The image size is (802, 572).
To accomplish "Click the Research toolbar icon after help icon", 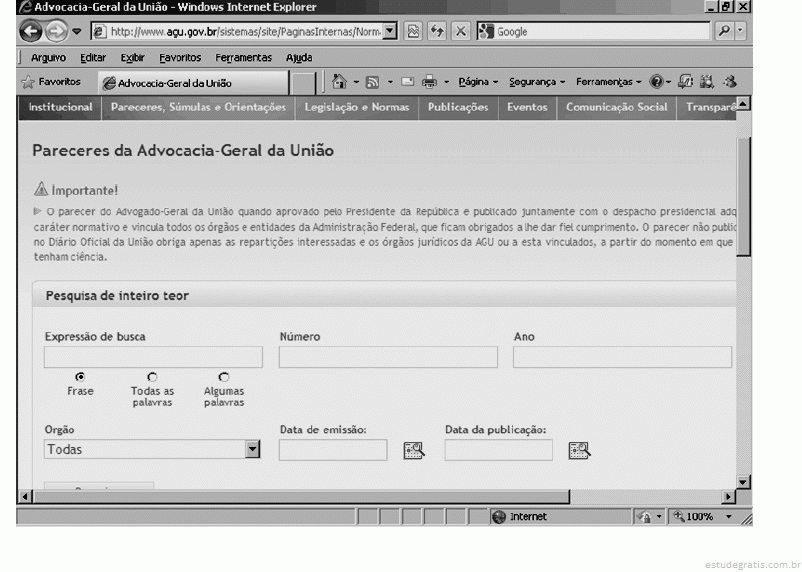I will [685, 82].
